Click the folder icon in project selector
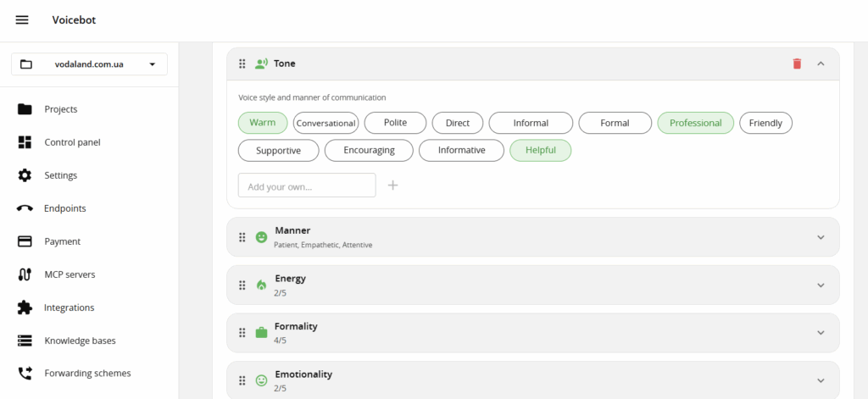Image resolution: width=868 pixels, height=399 pixels. [26, 64]
